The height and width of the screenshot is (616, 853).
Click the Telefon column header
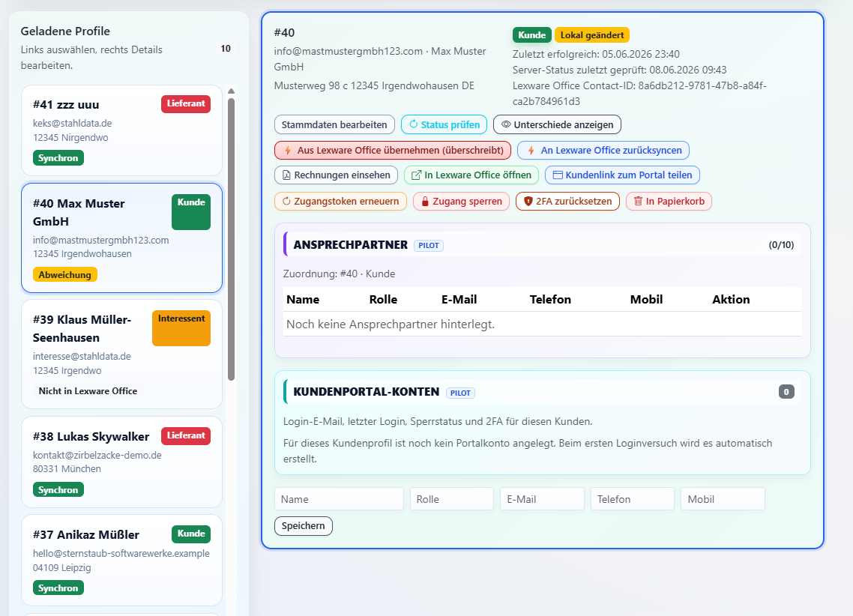[x=550, y=300]
